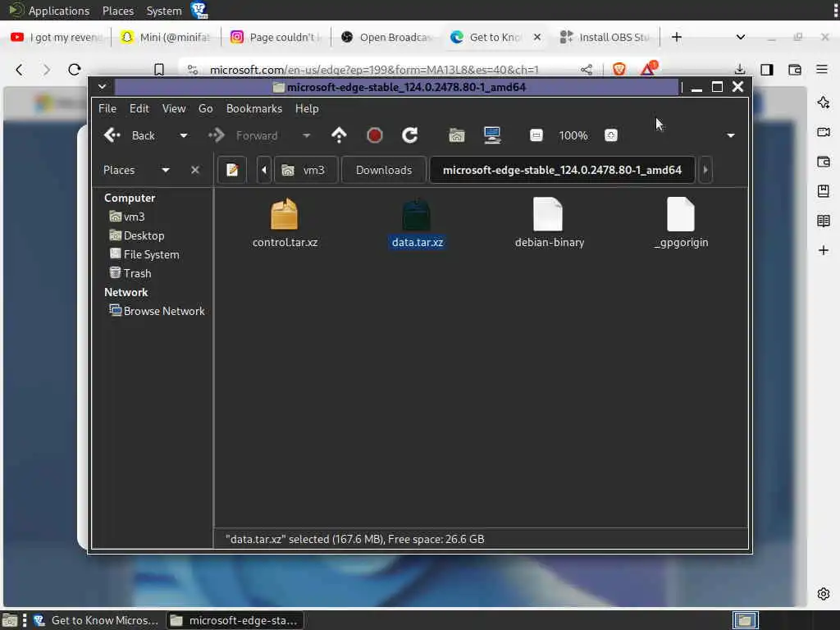Select File System in the sidebar
Image resolution: width=840 pixels, height=630 pixels.
pyautogui.click(x=144, y=254)
